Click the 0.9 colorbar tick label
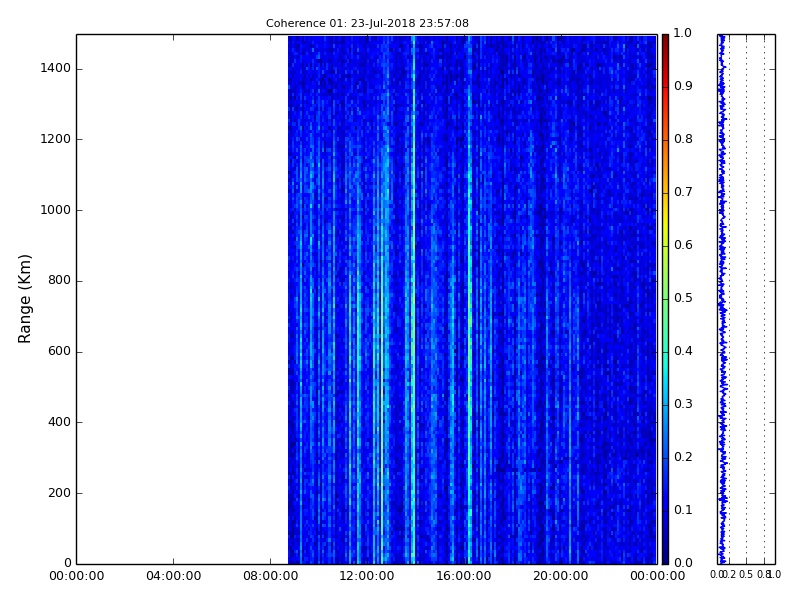The height and width of the screenshot is (600, 800). [x=683, y=86]
